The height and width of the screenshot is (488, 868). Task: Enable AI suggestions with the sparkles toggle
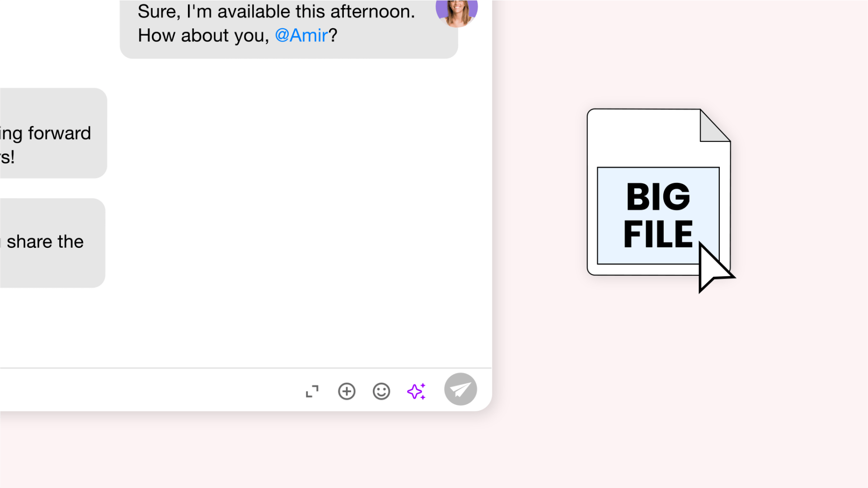tap(416, 391)
